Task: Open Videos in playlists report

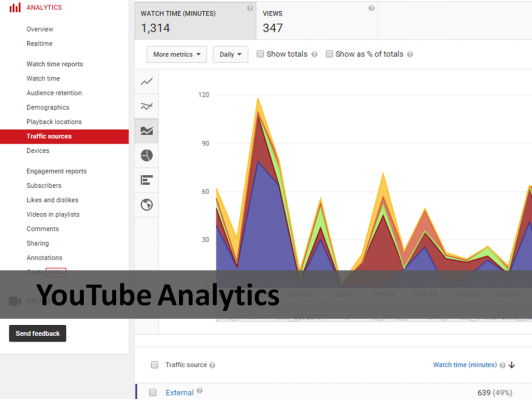Action: click(53, 214)
